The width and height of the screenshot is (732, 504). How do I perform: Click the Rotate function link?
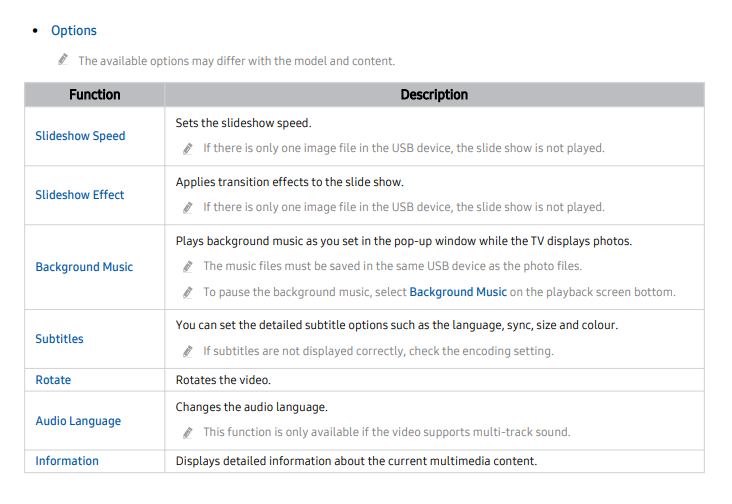tap(53, 380)
